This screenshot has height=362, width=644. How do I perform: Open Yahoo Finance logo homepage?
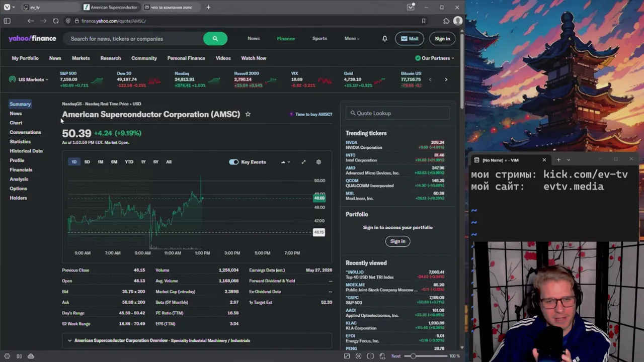point(32,39)
